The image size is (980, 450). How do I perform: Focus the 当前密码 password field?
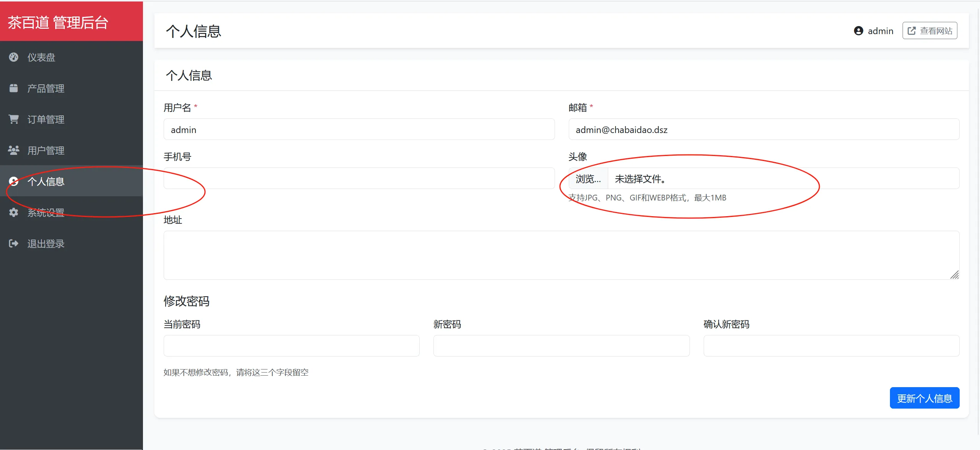click(291, 346)
